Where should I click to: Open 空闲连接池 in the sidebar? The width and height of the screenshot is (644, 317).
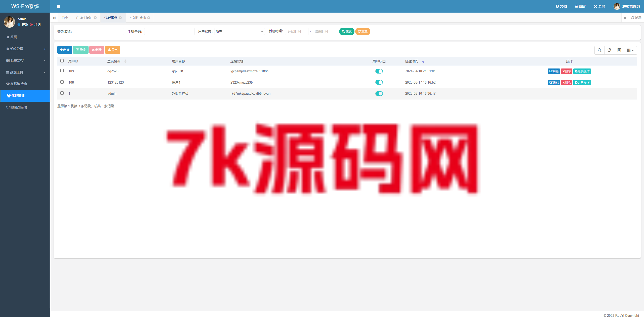coord(25,107)
